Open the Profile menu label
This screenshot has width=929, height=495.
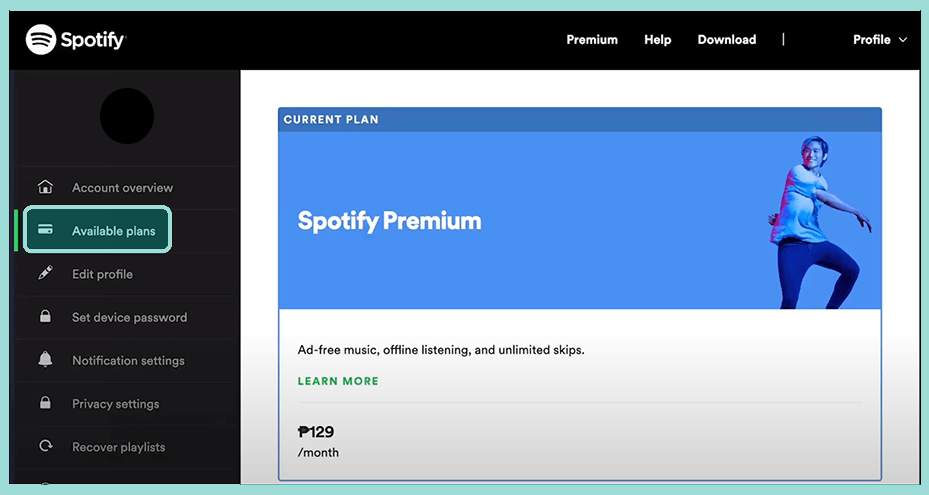871,40
